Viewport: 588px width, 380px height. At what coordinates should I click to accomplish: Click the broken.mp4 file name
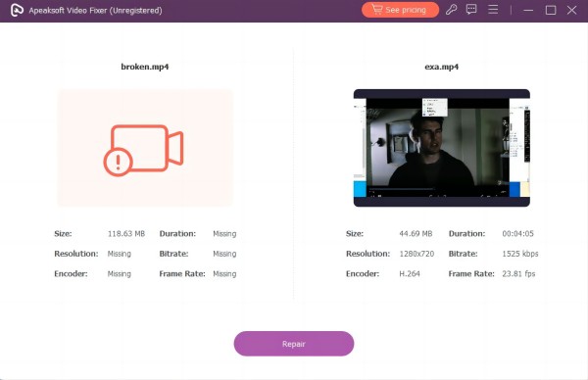point(145,67)
